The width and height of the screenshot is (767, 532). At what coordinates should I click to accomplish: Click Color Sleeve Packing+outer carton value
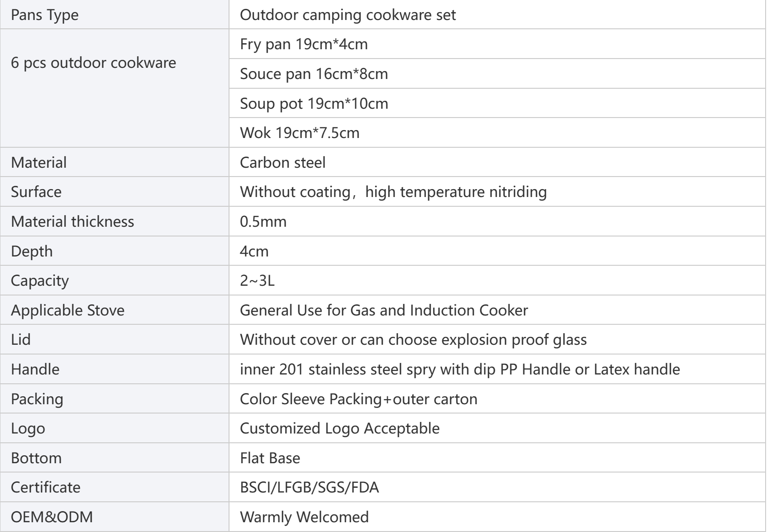point(358,399)
